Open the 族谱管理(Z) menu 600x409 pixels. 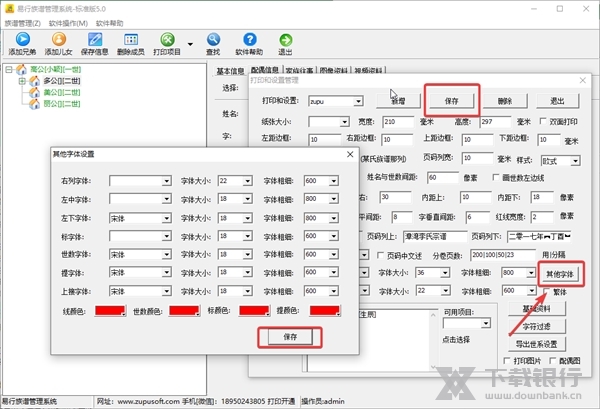(x=23, y=23)
